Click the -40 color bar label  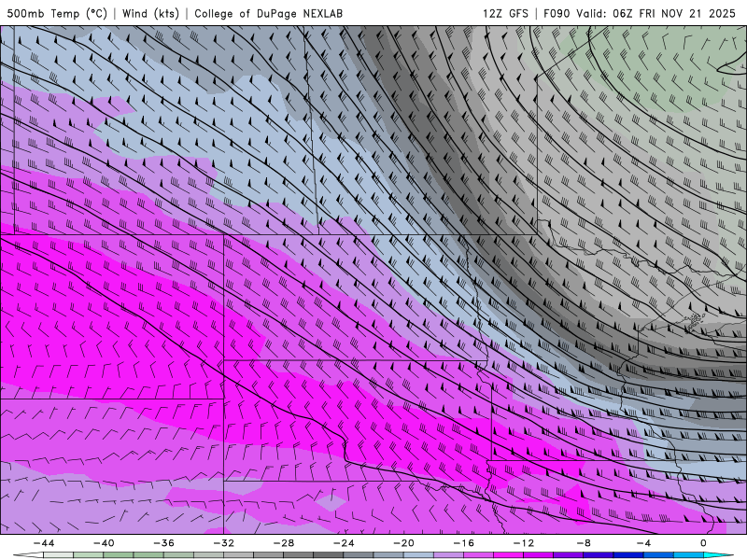(x=104, y=543)
